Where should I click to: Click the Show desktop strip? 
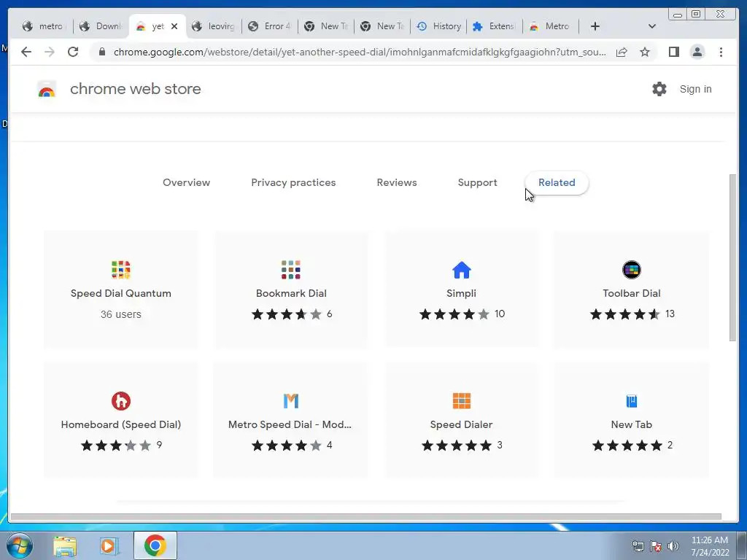pyautogui.click(x=742, y=545)
